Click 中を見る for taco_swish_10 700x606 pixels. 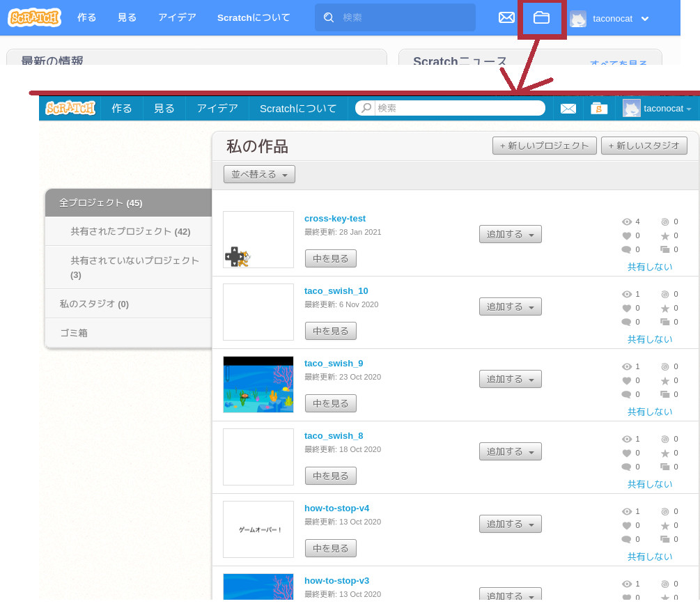pyautogui.click(x=331, y=331)
